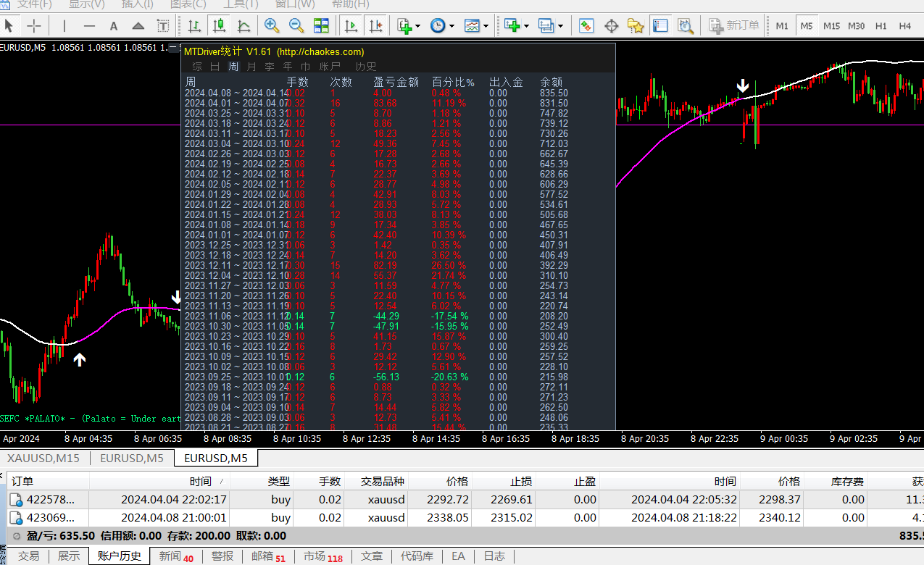Toggle the Terminal panel icon
This screenshot has height=565, width=924.
tap(660, 26)
